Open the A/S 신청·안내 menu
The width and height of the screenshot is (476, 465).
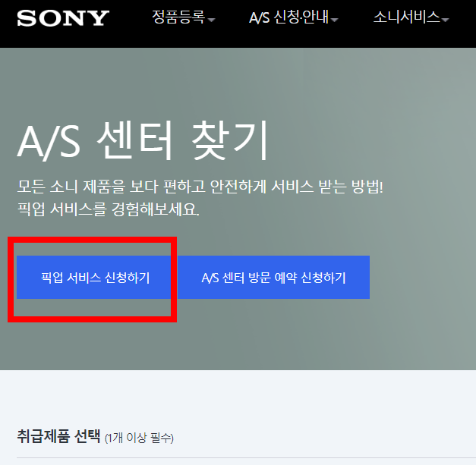pyautogui.click(x=288, y=17)
